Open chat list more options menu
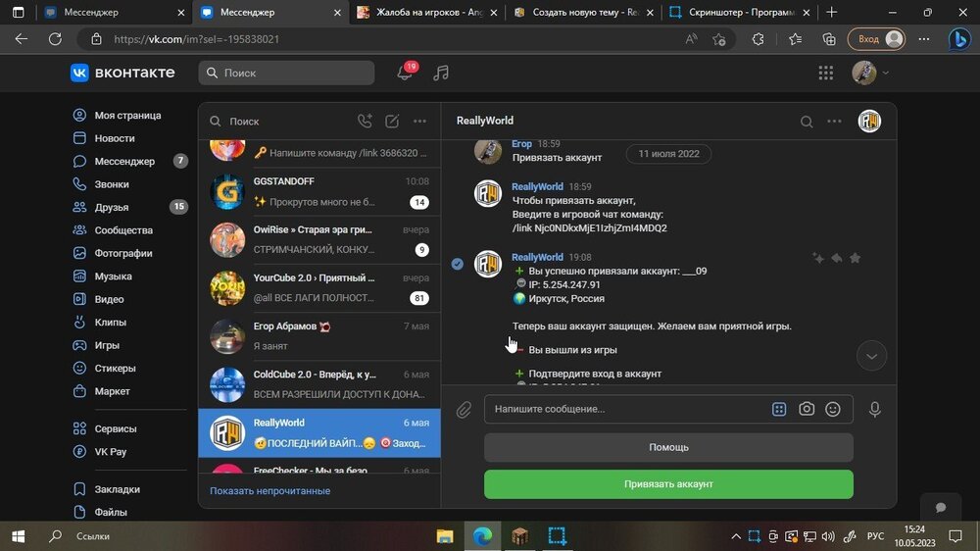The width and height of the screenshot is (980, 551). [419, 121]
